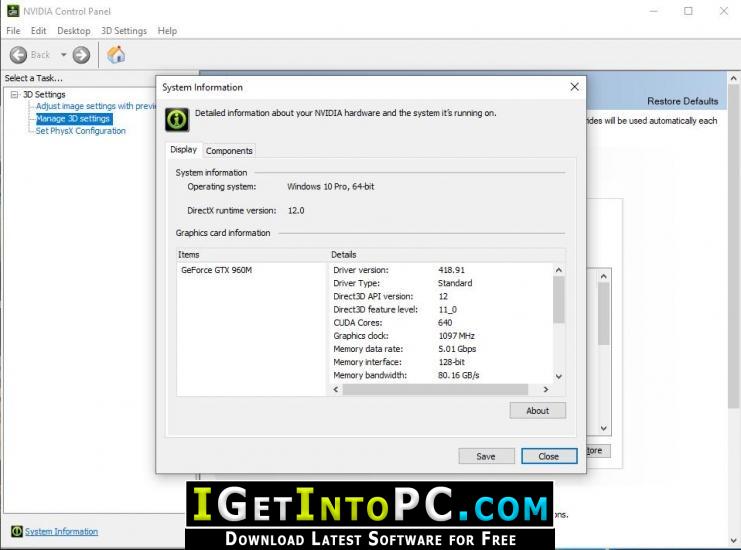The image size is (741, 550).
Task: Open the Help menu
Action: (167, 31)
